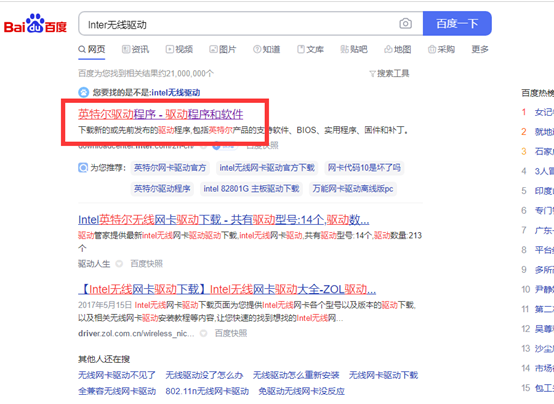
Task: Switch to the 视频 tab
Action: click(179, 49)
